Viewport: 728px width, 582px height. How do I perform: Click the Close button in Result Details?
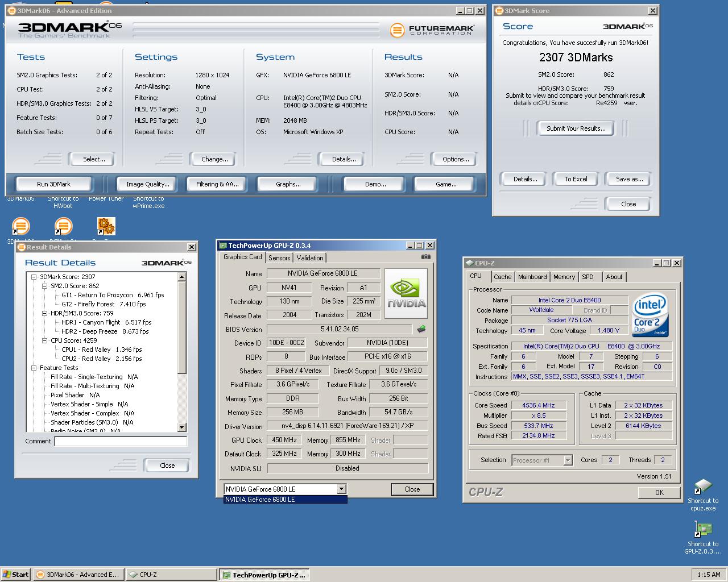(x=167, y=465)
